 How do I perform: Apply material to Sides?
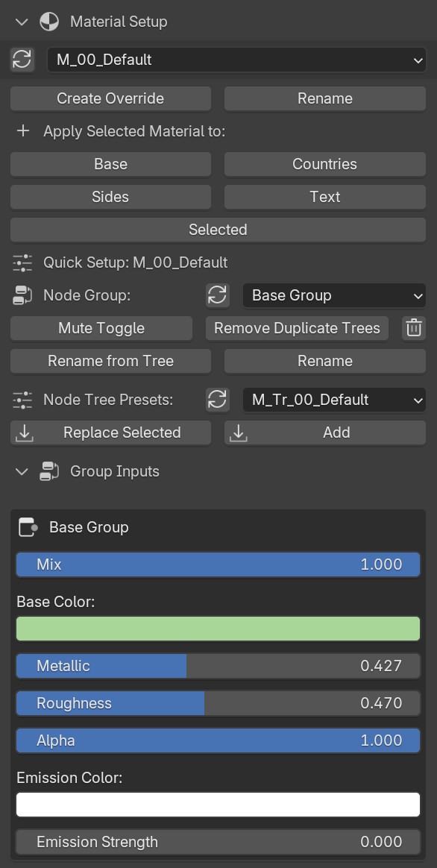point(110,197)
